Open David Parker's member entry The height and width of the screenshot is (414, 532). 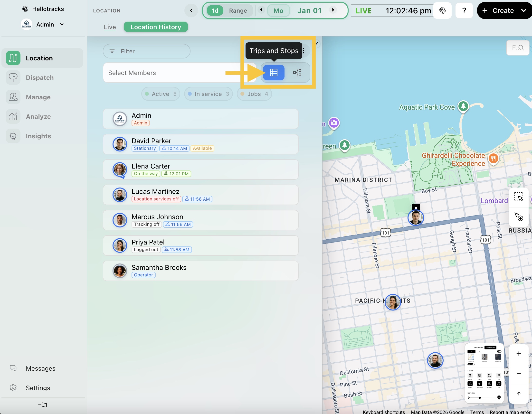tap(200, 144)
